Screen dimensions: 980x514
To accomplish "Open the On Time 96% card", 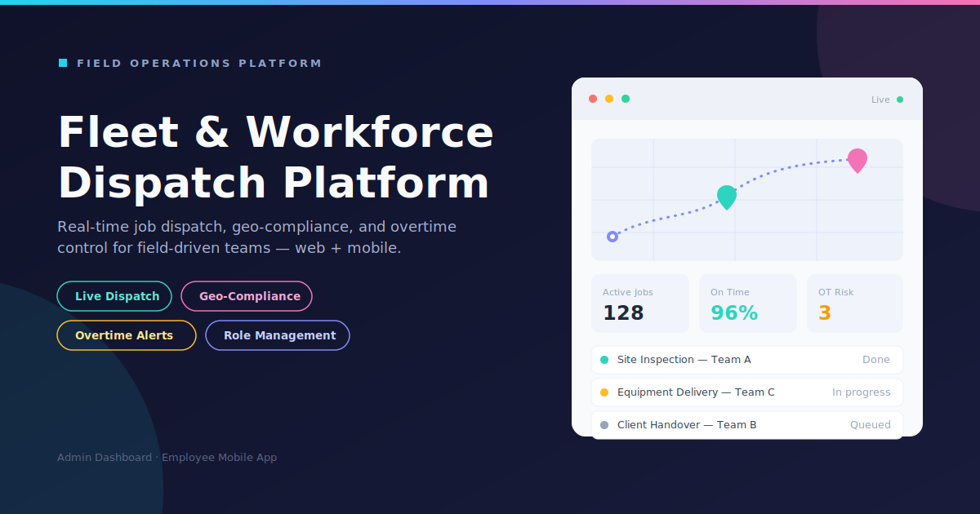I will point(748,304).
